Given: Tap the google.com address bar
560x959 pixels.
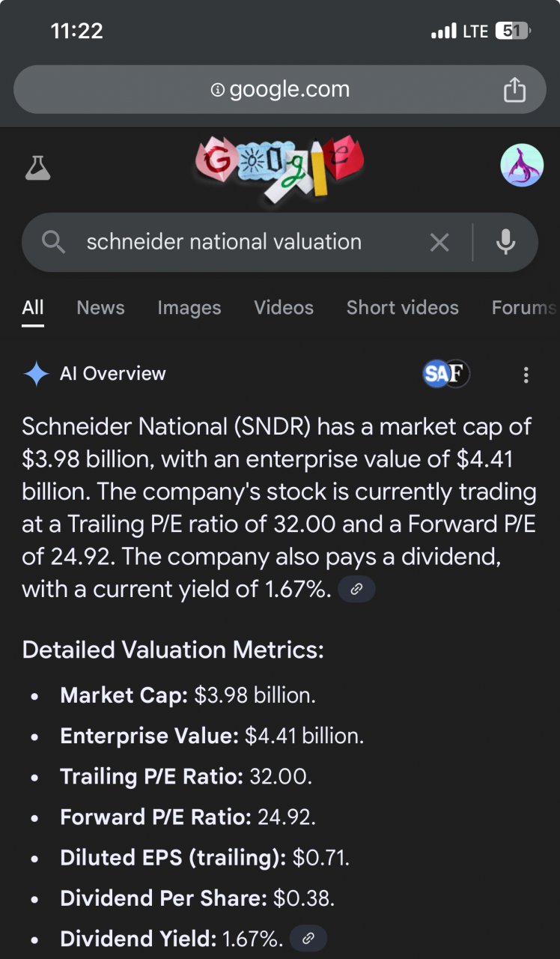Looking at the screenshot, I should pos(280,90).
